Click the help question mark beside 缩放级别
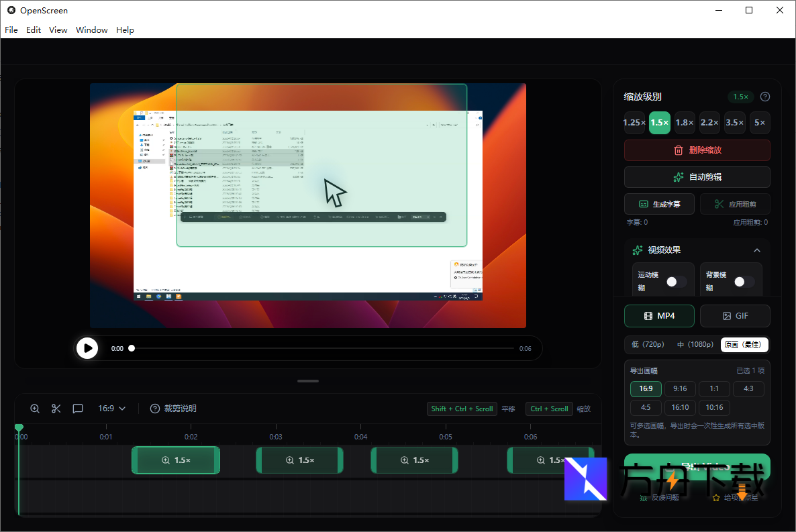The image size is (796, 532). coord(765,97)
